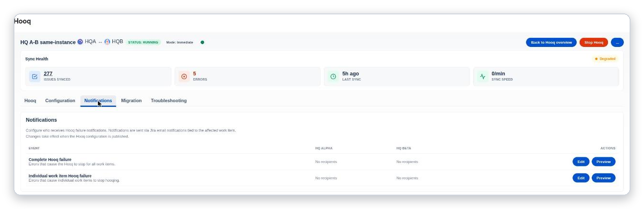Click the 5h ago last sync value

tap(350, 73)
